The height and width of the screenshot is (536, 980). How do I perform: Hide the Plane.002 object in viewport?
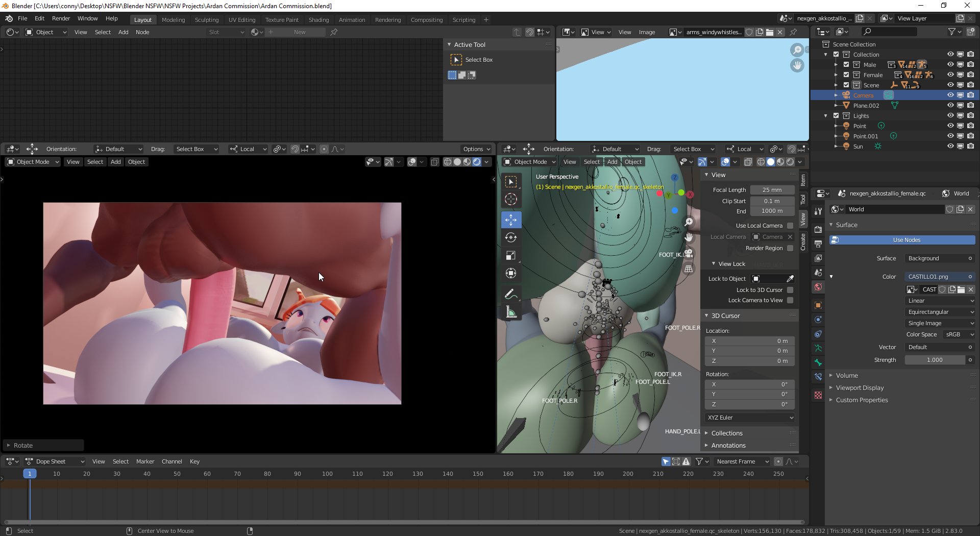click(950, 106)
